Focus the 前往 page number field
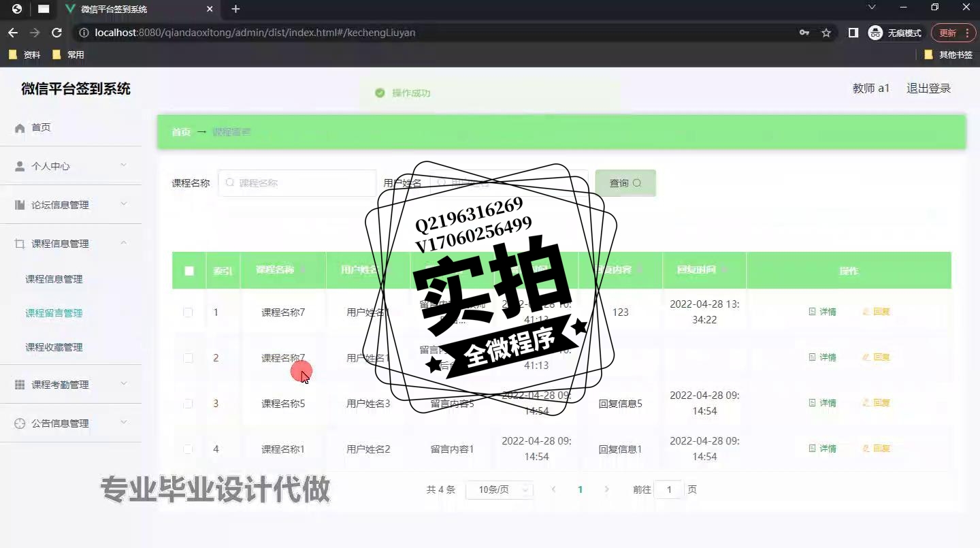The image size is (980, 548). (x=669, y=489)
